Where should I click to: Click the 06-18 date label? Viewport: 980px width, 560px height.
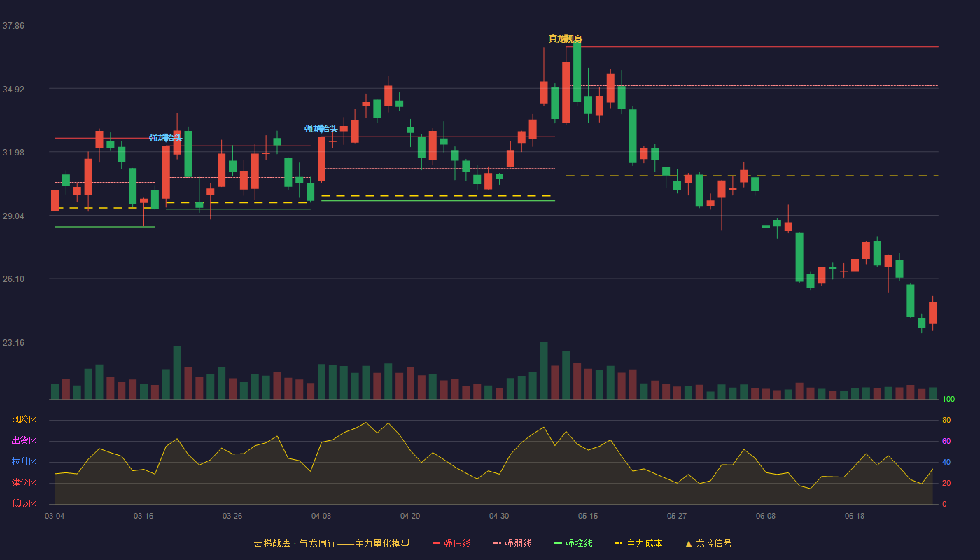click(855, 516)
